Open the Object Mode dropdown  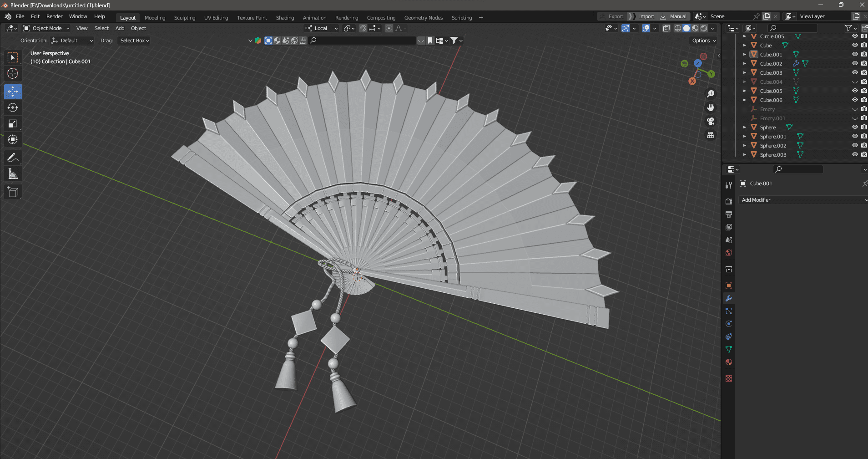(46, 28)
